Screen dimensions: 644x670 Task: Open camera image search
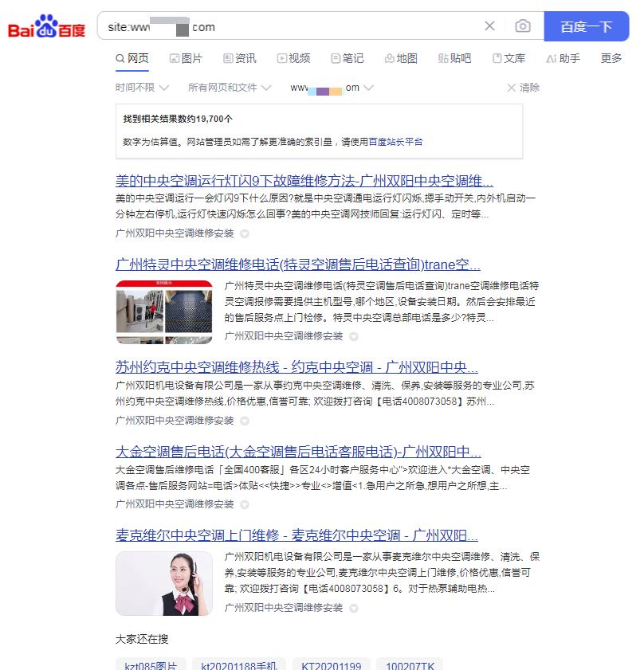tap(522, 26)
